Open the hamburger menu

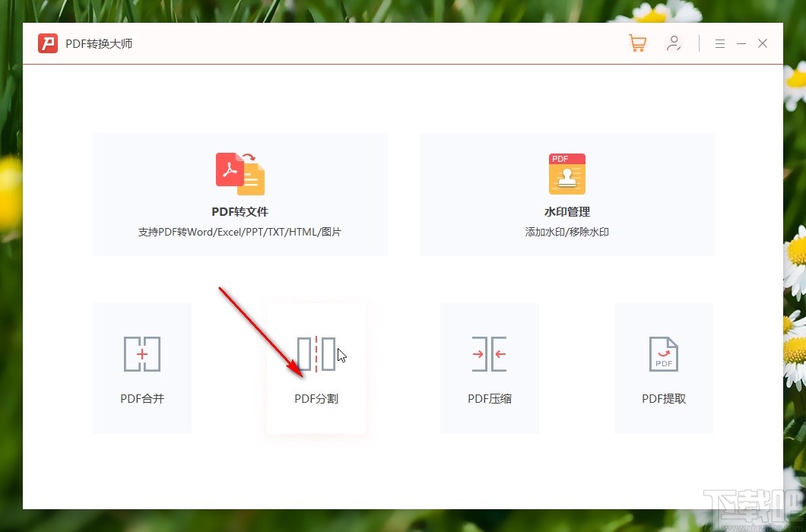coord(719,43)
